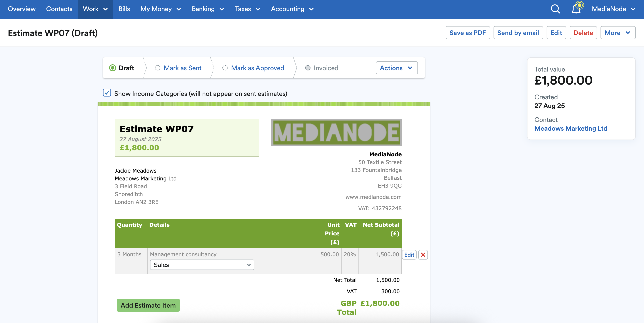
Task: Click the VAT 300.00 amount
Action: (390, 291)
